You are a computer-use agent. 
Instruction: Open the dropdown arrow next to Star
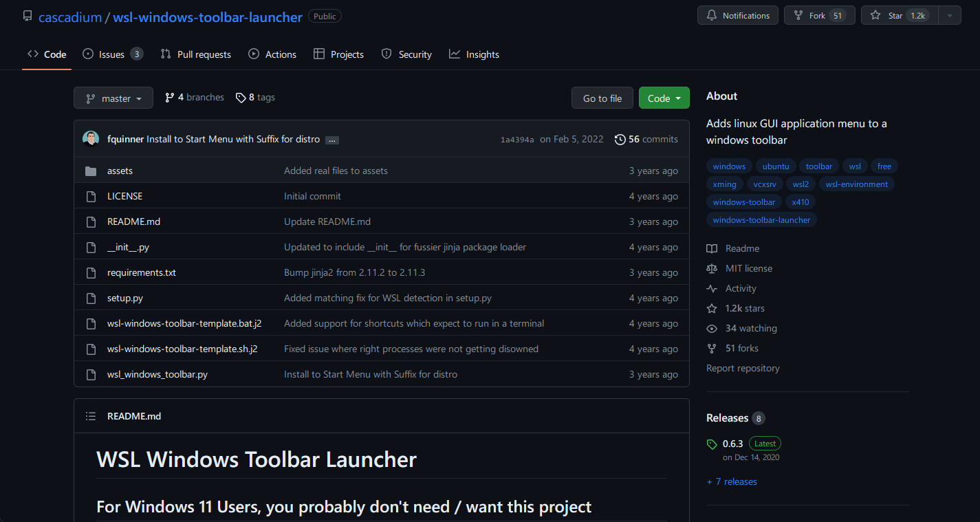click(x=950, y=15)
